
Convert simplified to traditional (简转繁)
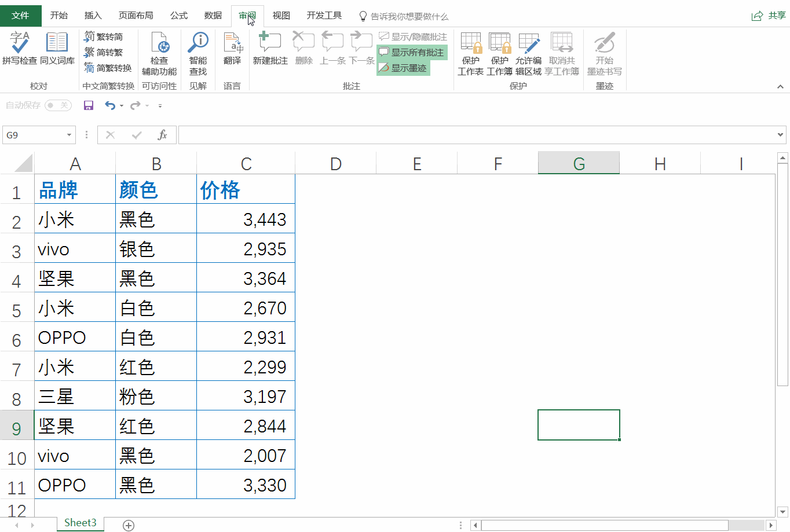(104, 52)
